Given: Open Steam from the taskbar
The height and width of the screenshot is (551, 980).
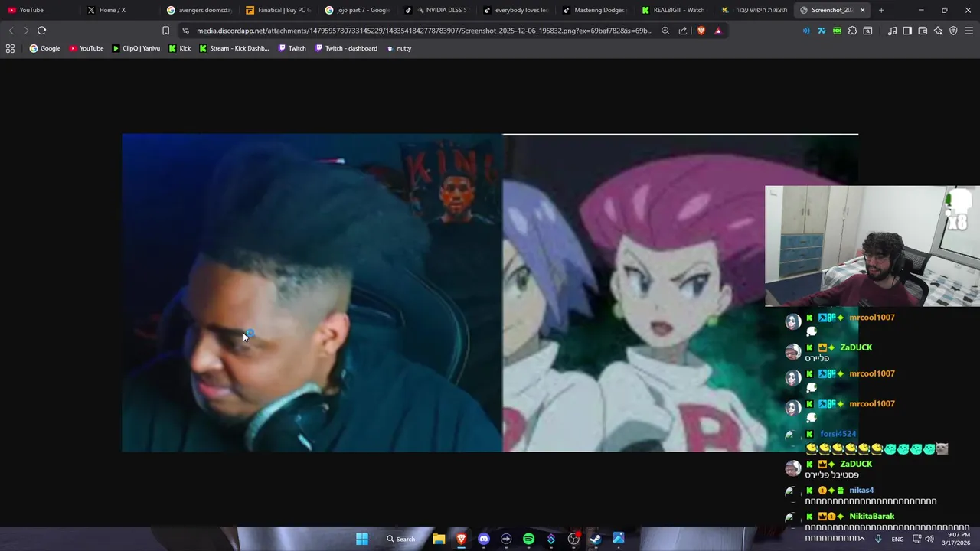Looking at the screenshot, I should [x=596, y=539].
